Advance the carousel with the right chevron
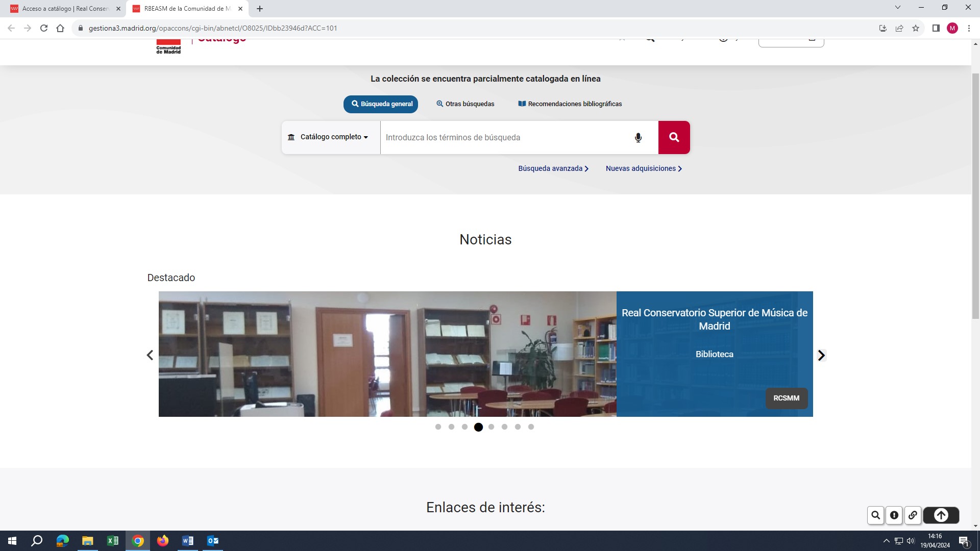980x551 pixels. pos(821,355)
